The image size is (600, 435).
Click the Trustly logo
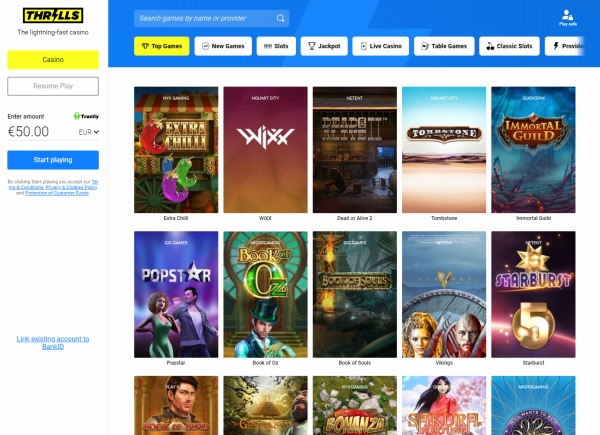86,116
